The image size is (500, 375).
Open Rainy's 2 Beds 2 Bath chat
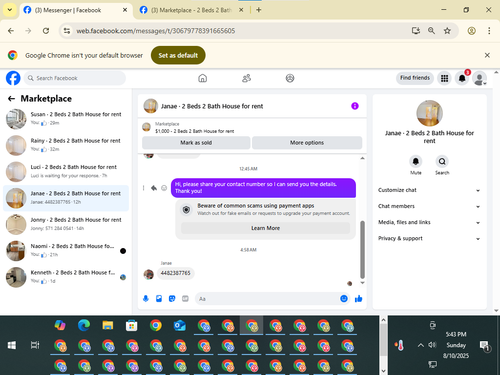tap(66, 145)
